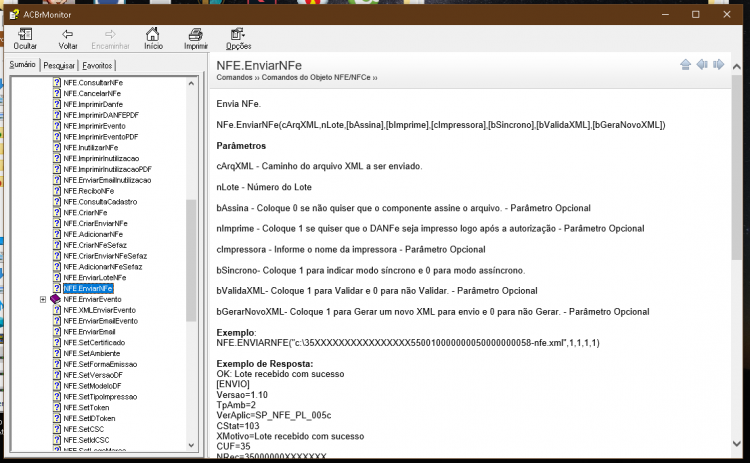Image resolution: width=750 pixels, height=463 pixels.
Task: Open the NFE.SetCertificado topic
Action: pos(94,343)
